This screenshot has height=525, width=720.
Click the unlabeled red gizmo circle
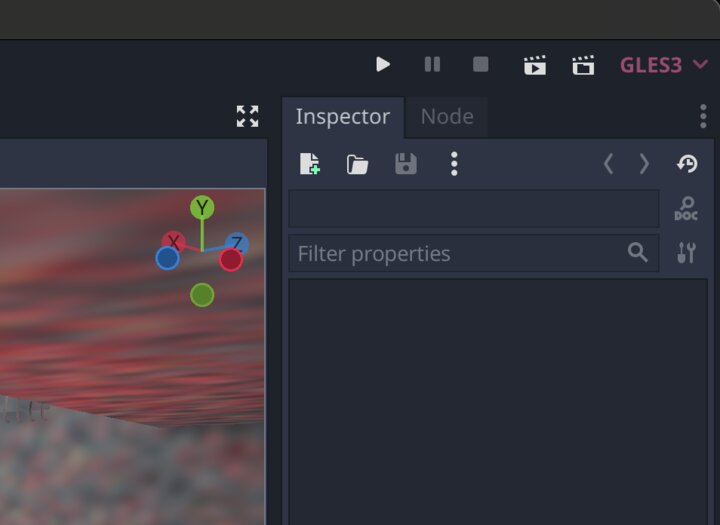tap(231, 260)
